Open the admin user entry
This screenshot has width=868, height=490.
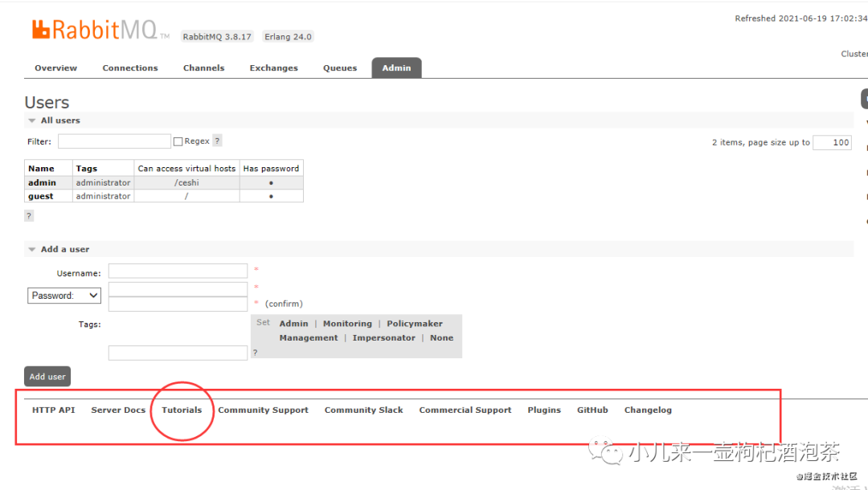tap(42, 182)
